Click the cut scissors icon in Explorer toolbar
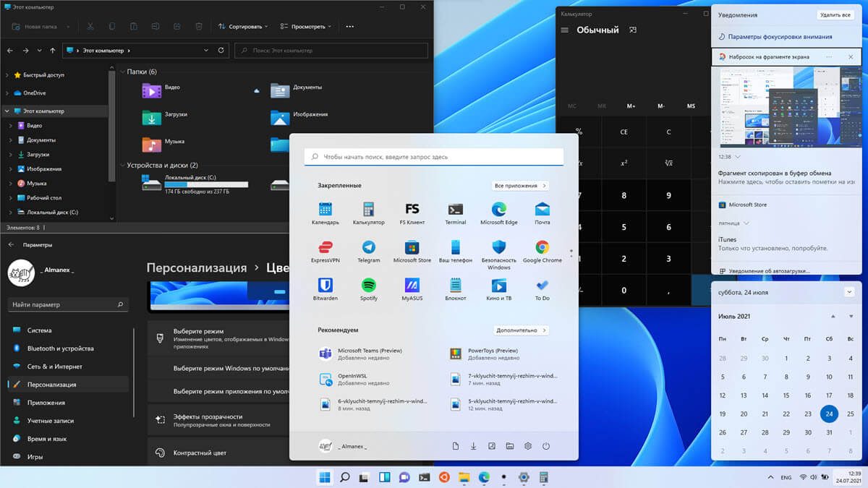868x488 pixels. 90,26
